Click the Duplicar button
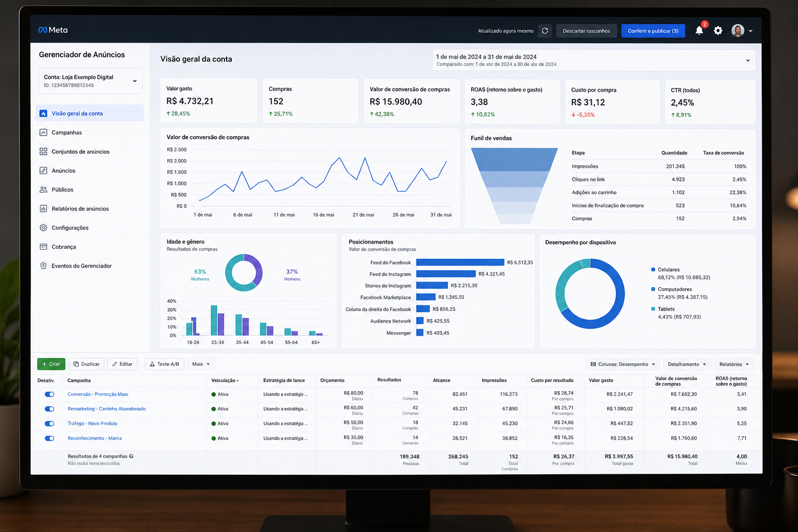798x532 pixels. coord(86,364)
